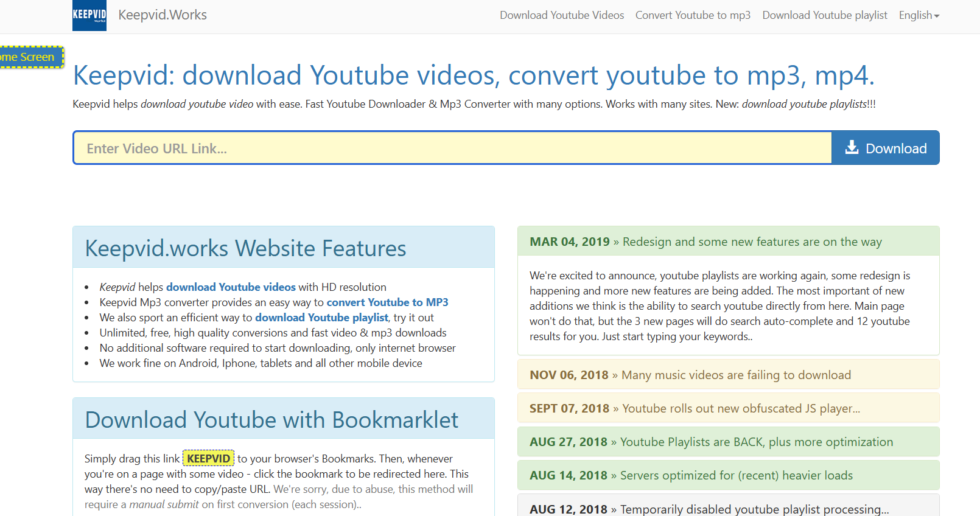
Task: Expand the NOV 06, 2018 news entry
Action: (728, 375)
